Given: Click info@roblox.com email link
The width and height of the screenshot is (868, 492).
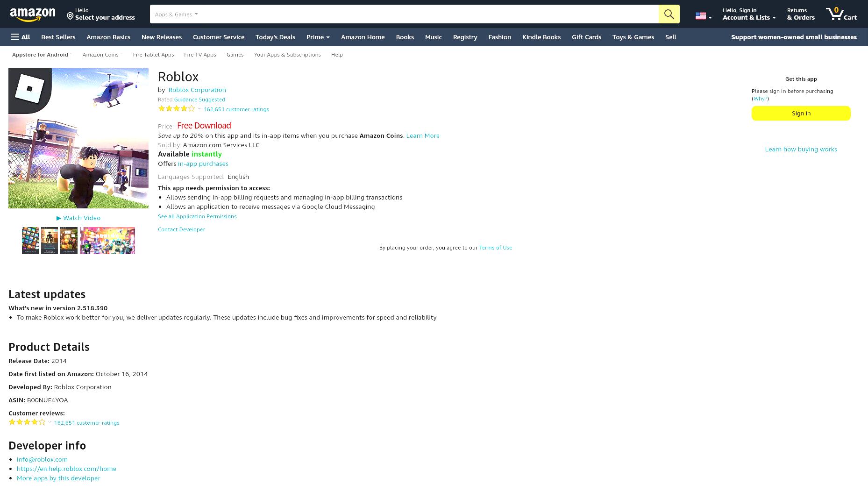Looking at the screenshot, I should 42,459.
